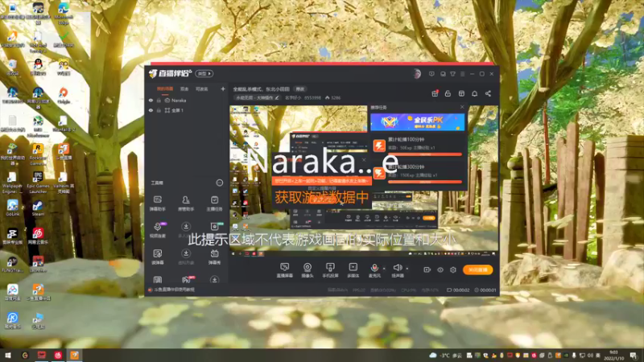Switch to the first scene tab

(x=165, y=88)
